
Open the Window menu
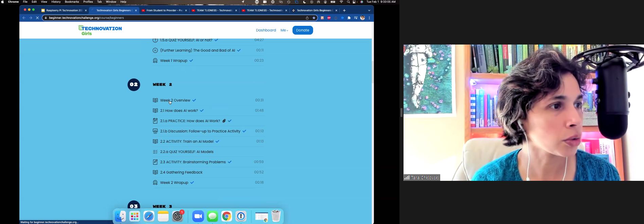111,2
